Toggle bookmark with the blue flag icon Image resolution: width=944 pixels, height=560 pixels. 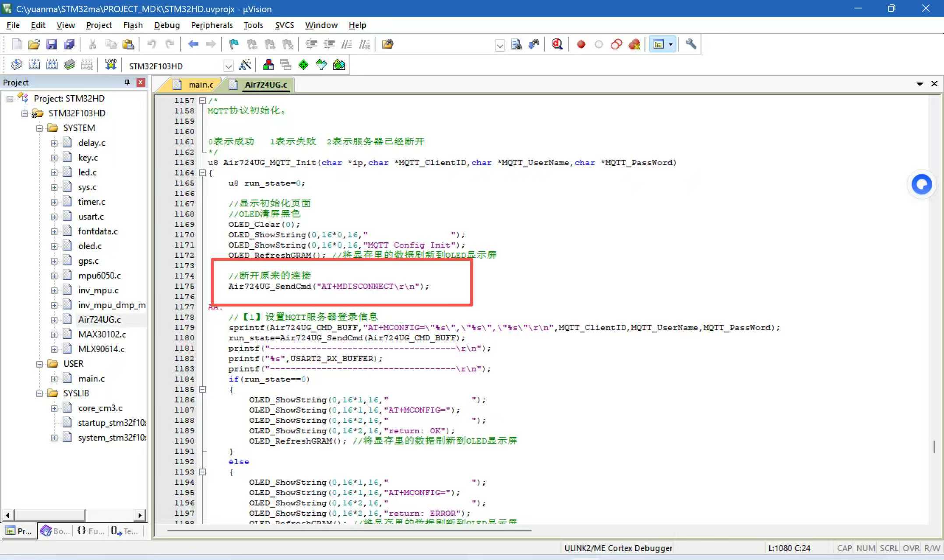(x=234, y=44)
